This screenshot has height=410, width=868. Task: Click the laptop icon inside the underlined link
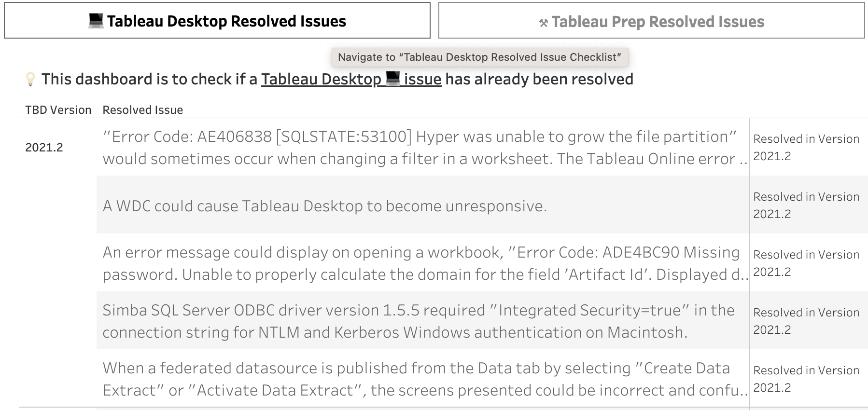tap(392, 78)
